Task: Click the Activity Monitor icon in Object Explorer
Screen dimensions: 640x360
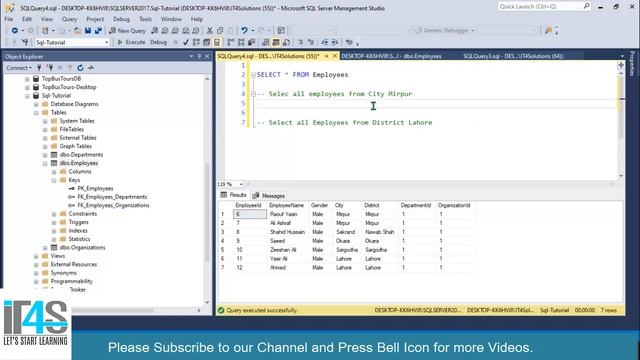Action: (91, 68)
